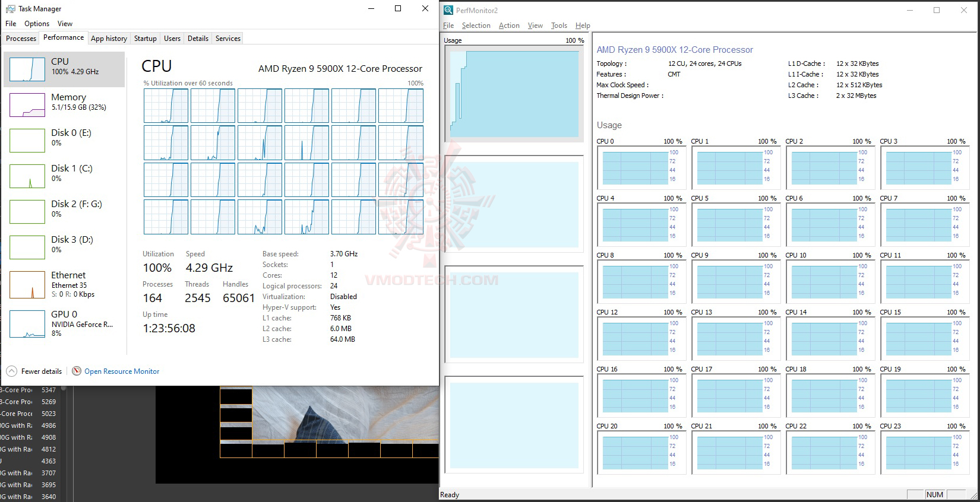Image resolution: width=980 pixels, height=502 pixels.
Task: Select the CPU graph thumbnail in sidebar
Action: [x=27, y=69]
